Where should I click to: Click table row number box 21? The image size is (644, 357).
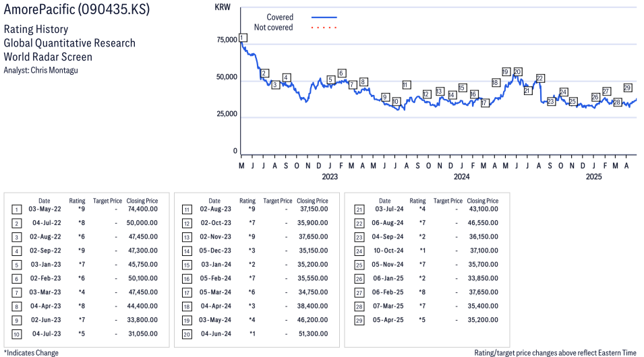click(x=359, y=209)
